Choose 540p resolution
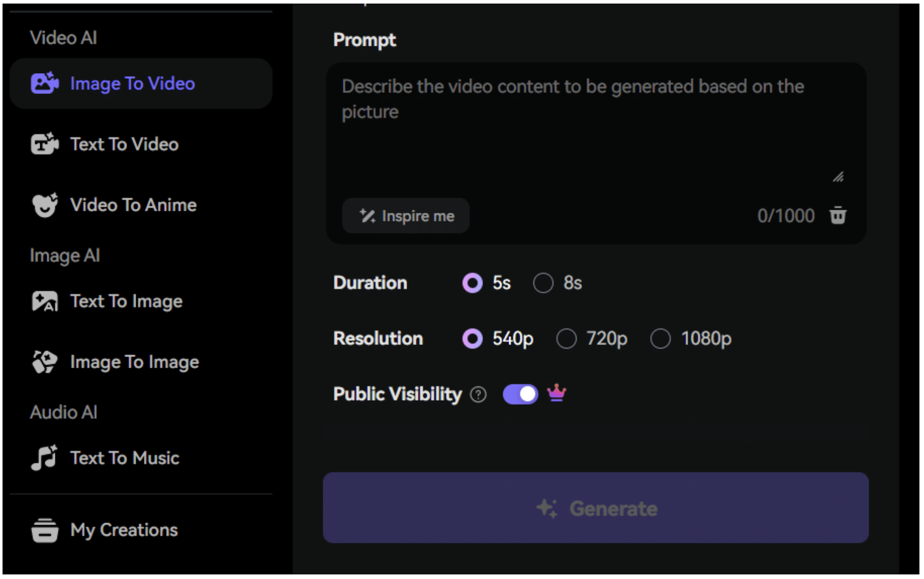The width and height of the screenshot is (924, 579). point(498,338)
